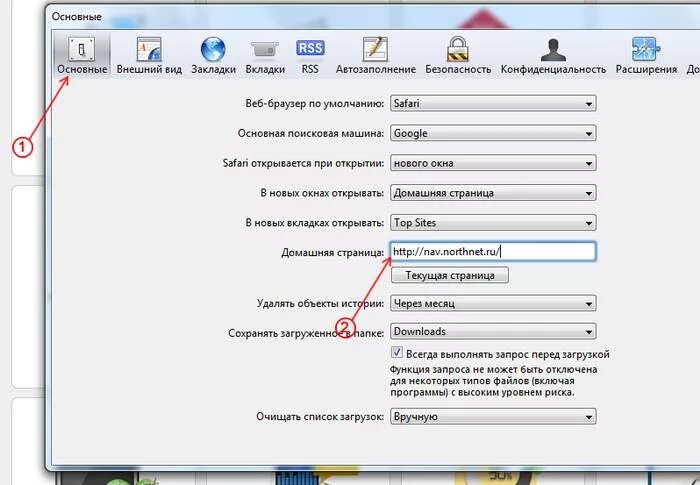This screenshot has height=485, width=700.
Task: Click the Очищать список загрузок label
Action: pos(320,417)
